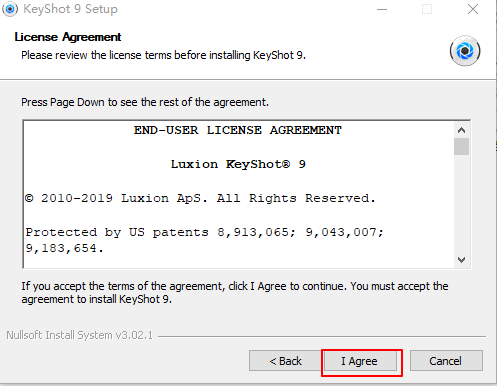The image size is (497, 386).
Task: Click the KeyShot 9 Setup title text
Action: tap(70, 9)
